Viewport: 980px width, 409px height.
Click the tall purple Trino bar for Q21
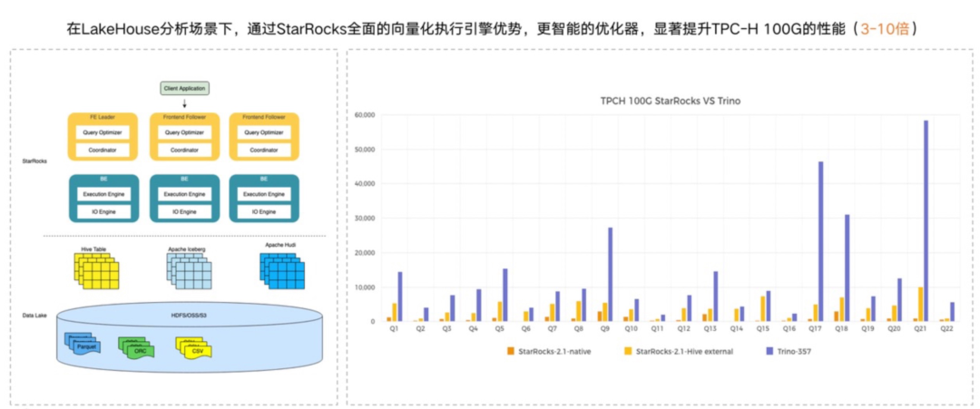[926, 221]
